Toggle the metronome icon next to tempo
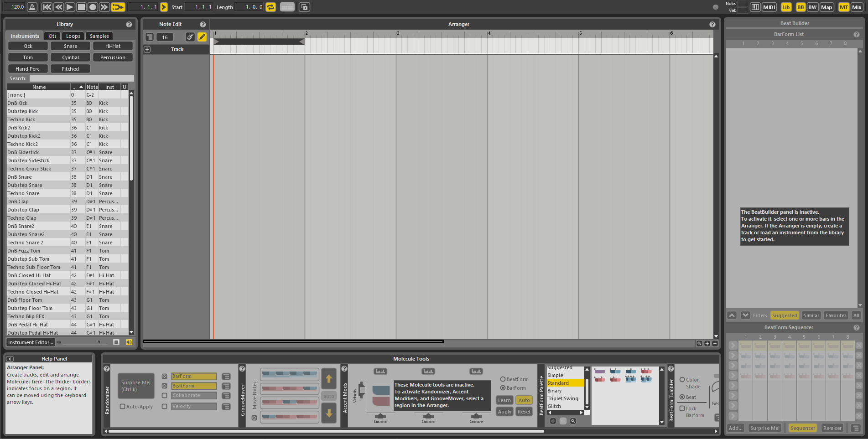Viewport: 868px width, 439px height. (x=32, y=7)
